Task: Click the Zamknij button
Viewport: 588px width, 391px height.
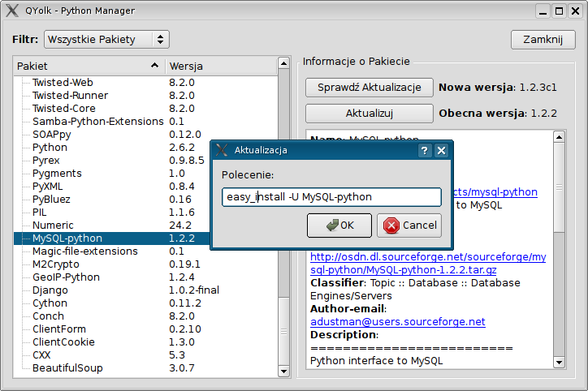Action: tap(543, 40)
